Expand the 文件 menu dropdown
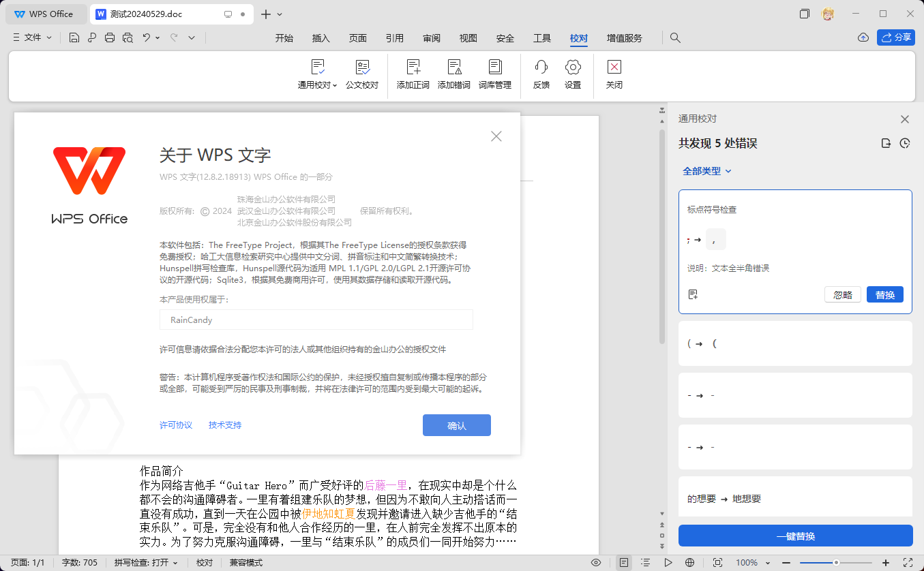This screenshot has height=571, width=924. (33, 38)
